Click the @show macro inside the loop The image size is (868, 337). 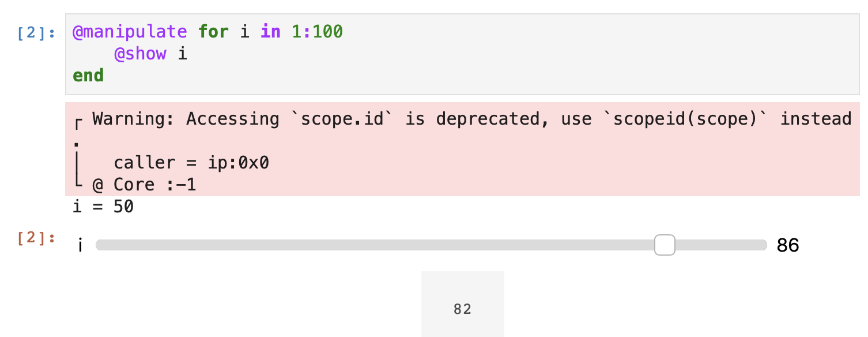coord(141,54)
